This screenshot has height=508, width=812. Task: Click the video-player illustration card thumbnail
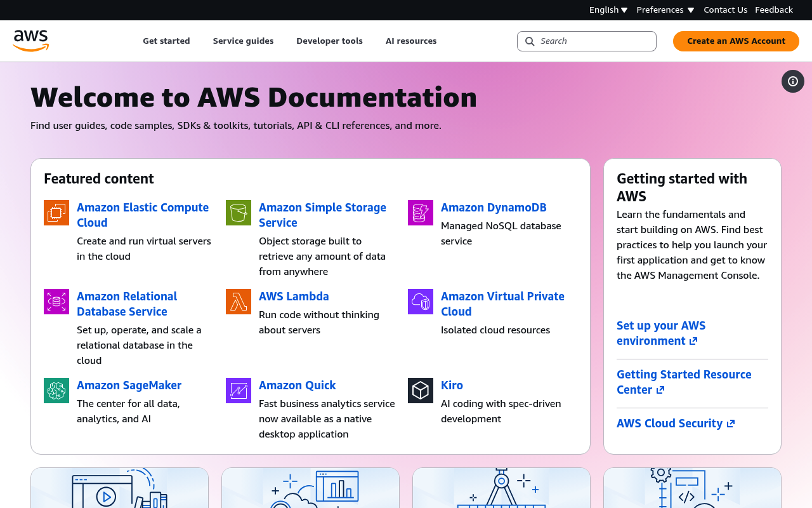point(119,488)
